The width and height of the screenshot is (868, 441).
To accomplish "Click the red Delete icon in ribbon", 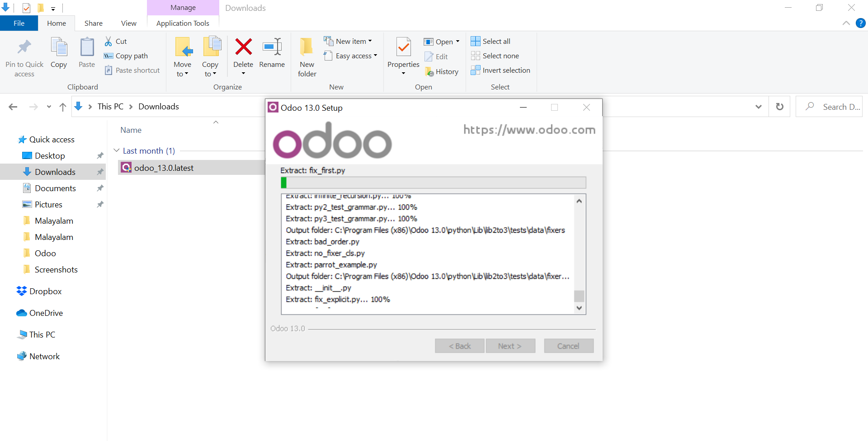I will tap(243, 47).
